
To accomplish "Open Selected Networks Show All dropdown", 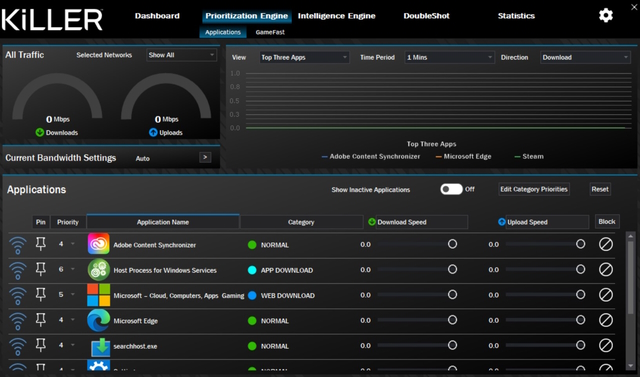I will tap(181, 55).
